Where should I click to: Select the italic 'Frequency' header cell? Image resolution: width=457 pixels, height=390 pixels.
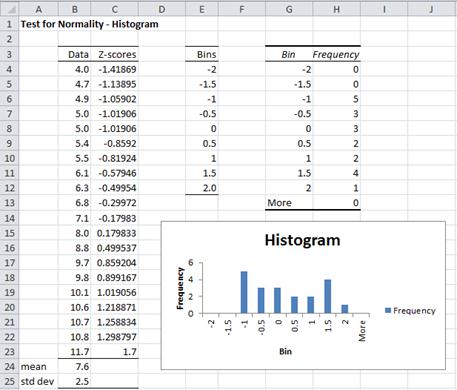[x=336, y=54]
